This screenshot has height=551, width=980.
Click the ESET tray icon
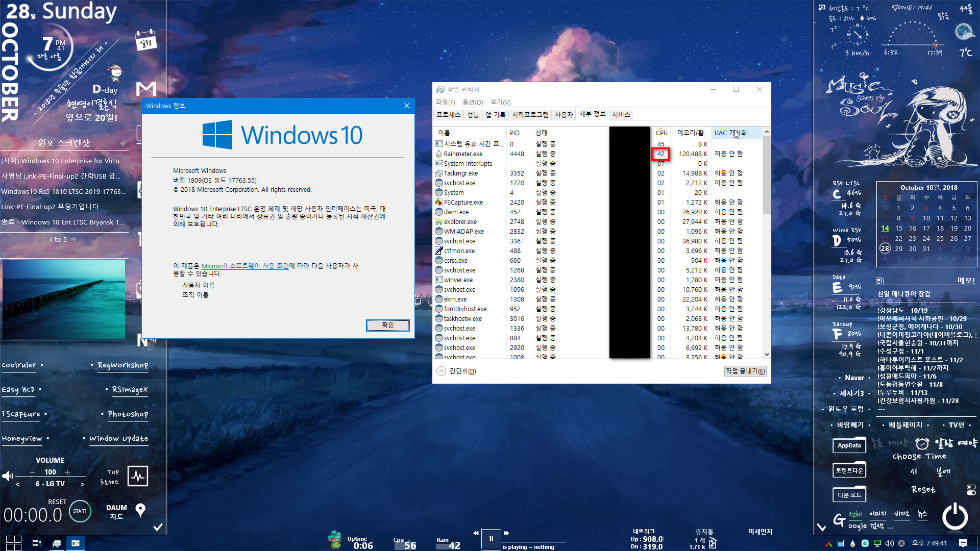[865, 543]
